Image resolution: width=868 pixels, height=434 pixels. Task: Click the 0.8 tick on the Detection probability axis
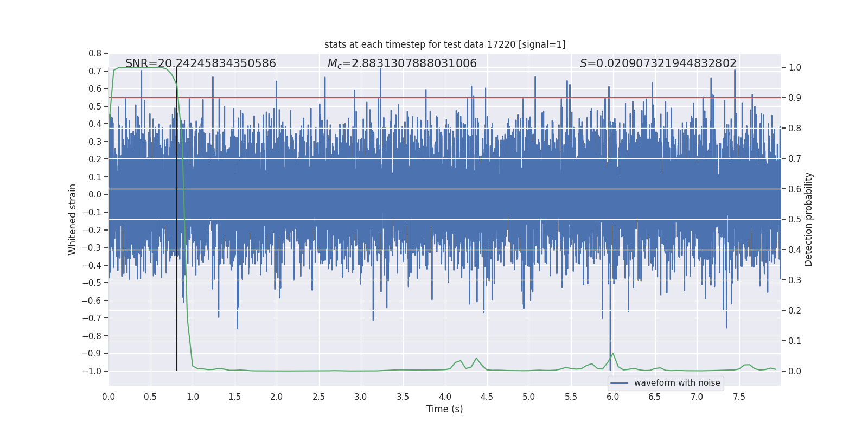pos(795,128)
